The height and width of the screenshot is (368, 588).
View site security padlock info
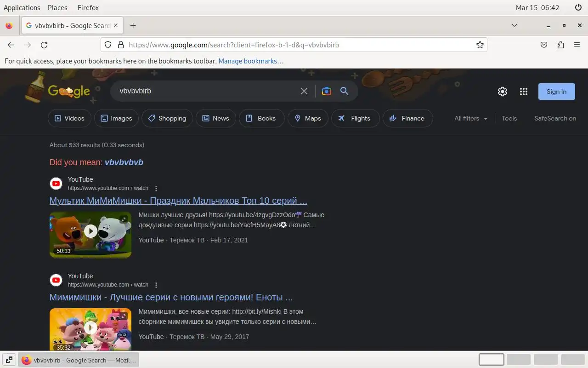click(121, 45)
